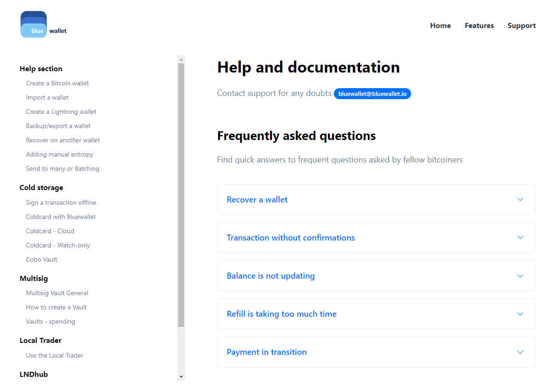Click the BlueWallet logo icon
The height and width of the screenshot is (392, 558).
click(34, 24)
